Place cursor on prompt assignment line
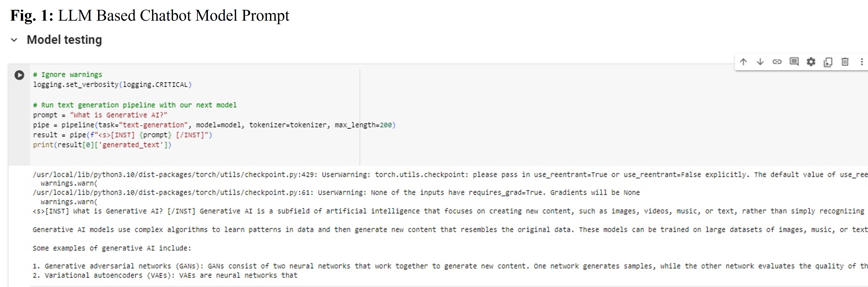868x287 pixels. (x=100, y=115)
